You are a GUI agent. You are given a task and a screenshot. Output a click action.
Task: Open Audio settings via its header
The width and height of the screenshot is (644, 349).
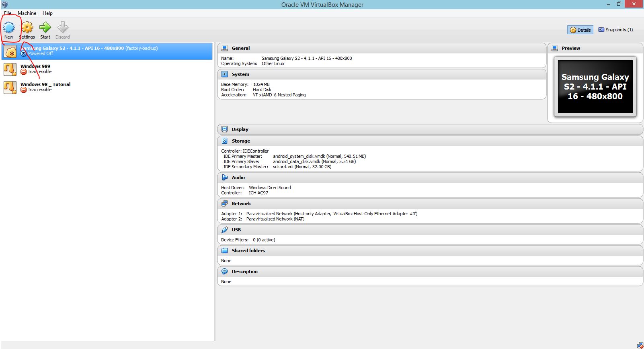pyautogui.click(x=430, y=178)
